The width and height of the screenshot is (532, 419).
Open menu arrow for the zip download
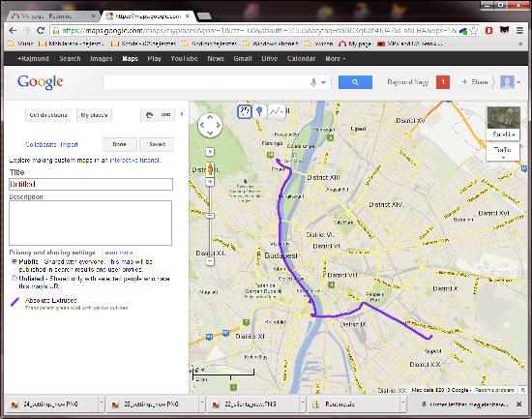[403, 404]
